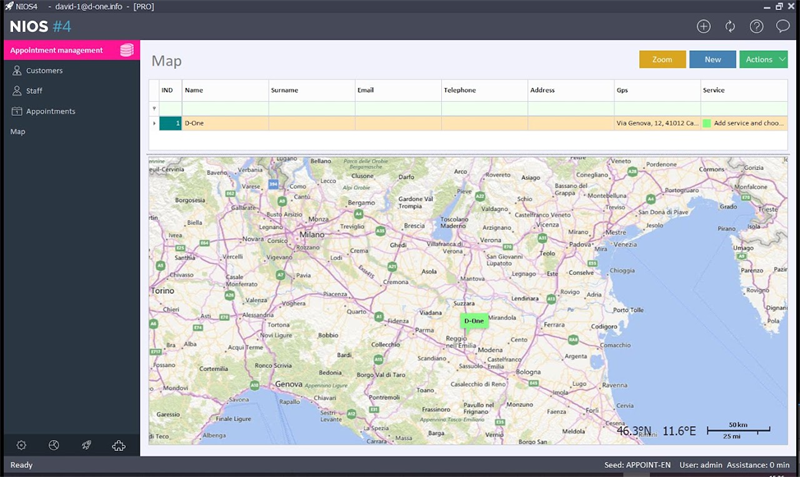Image resolution: width=800 pixels, height=478 pixels.
Task: Expand the Actions dropdown arrow
Action: pos(782,59)
